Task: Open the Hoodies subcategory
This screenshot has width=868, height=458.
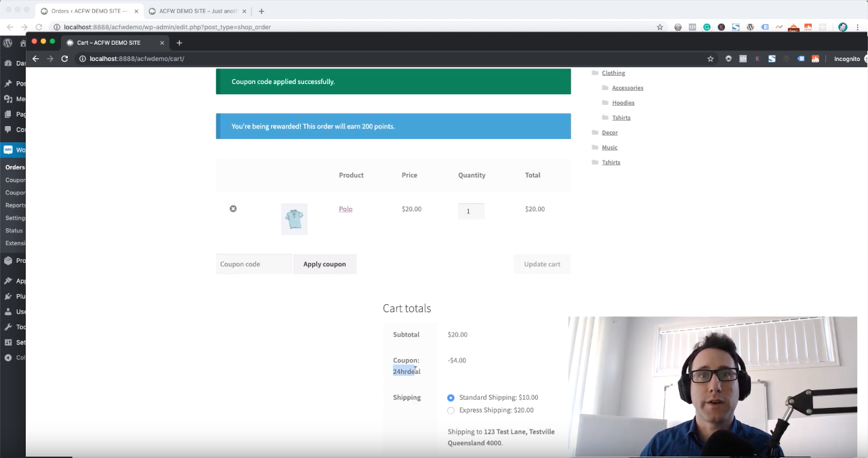Action: (623, 103)
